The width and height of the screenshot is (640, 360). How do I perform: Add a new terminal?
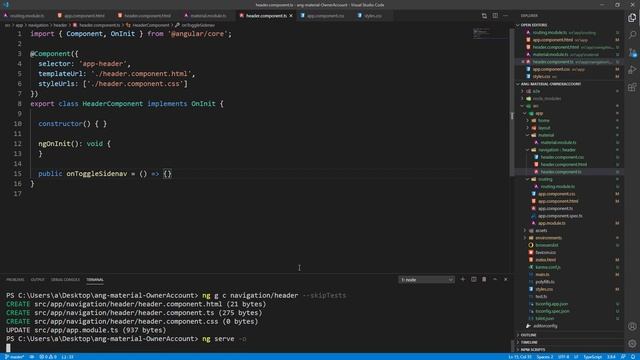462,280
